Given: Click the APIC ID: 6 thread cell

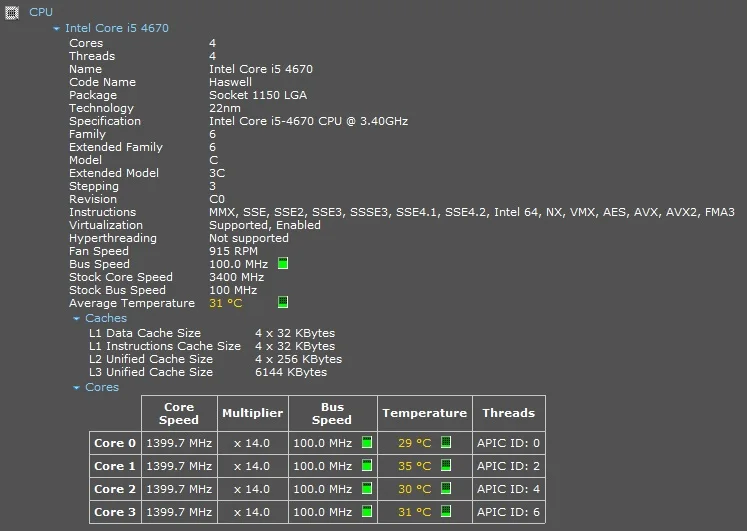Looking at the screenshot, I should click(x=508, y=512).
